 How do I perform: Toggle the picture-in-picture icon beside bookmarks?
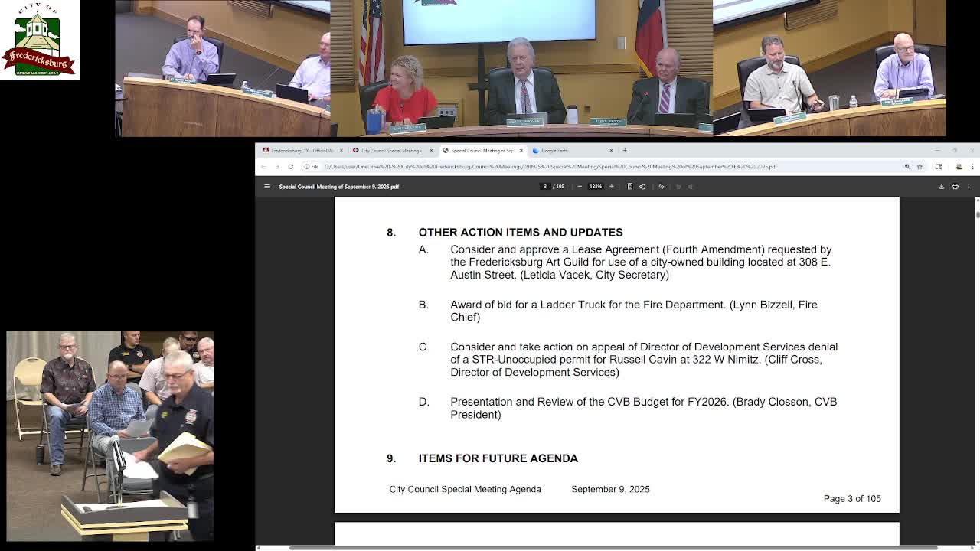[x=939, y=167]
